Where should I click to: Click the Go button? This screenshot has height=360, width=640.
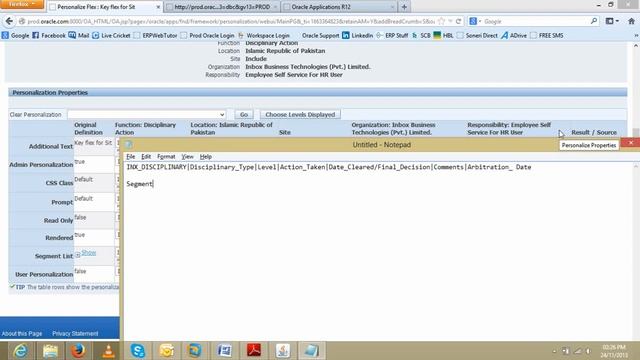244,115
